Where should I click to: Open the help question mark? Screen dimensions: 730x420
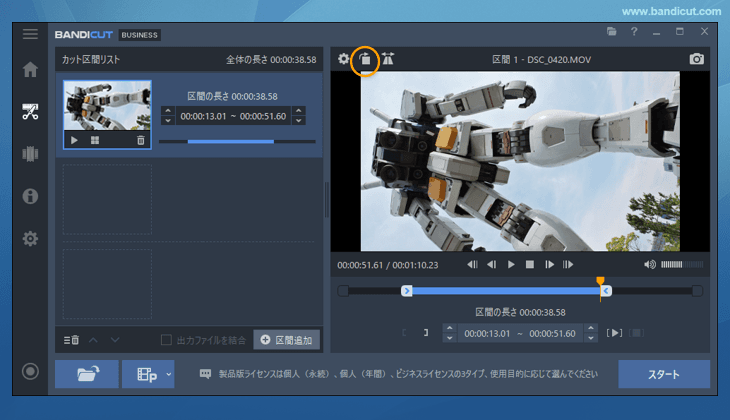point(634,31)
